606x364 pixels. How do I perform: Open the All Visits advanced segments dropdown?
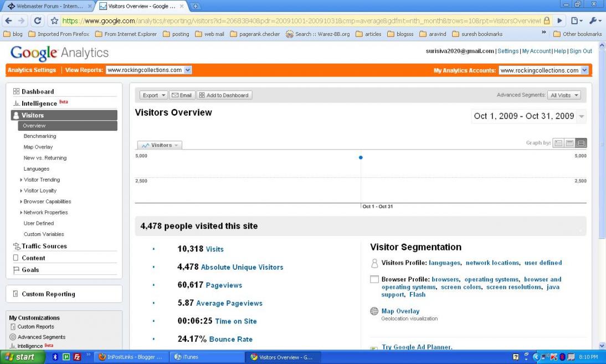tap(564, 95)
